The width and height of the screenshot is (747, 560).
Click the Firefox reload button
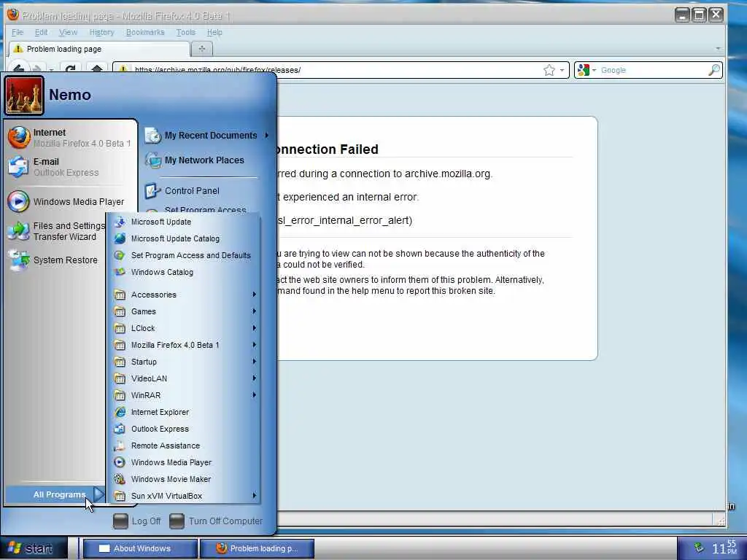coord(71,68)
